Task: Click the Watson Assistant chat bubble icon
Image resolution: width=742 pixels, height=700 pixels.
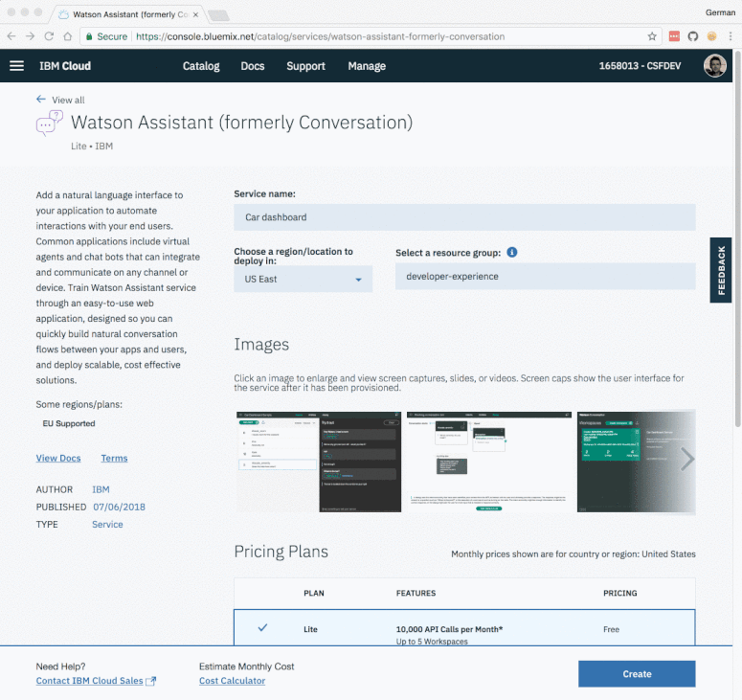Action: tap(49, 124)
